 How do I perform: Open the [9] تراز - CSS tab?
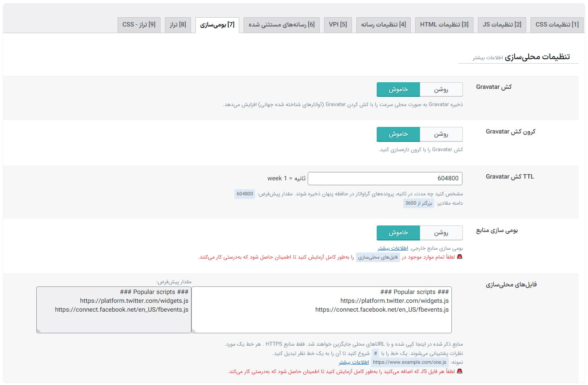click(139, 25)
